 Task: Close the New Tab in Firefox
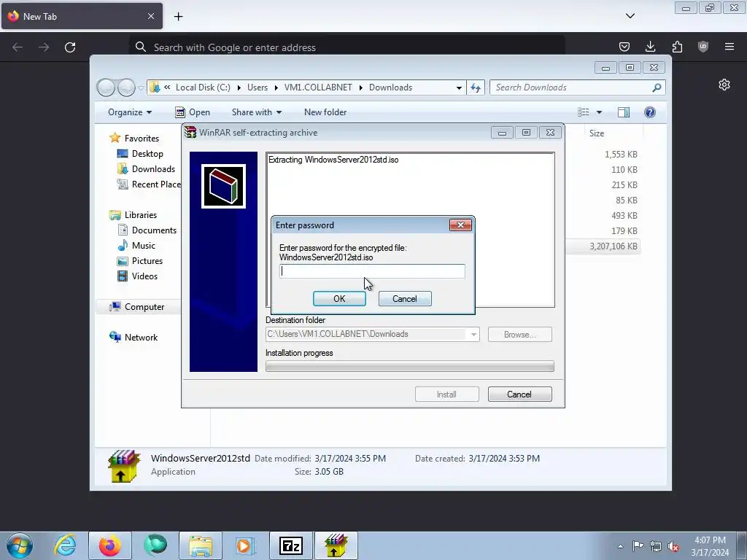point(150,16)
